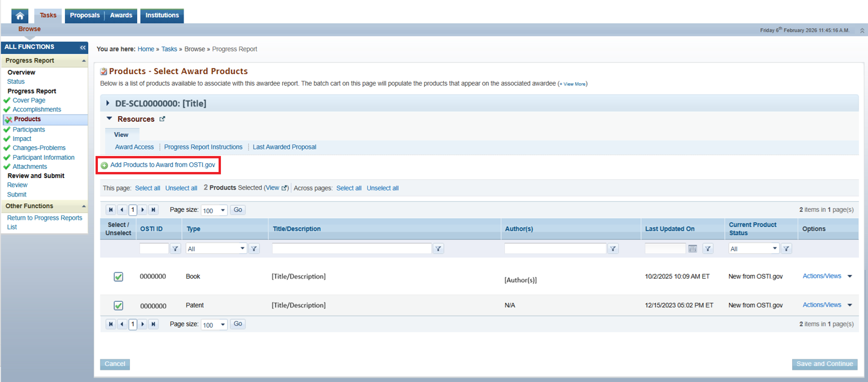Open the Proposals tab

(84, 15)
